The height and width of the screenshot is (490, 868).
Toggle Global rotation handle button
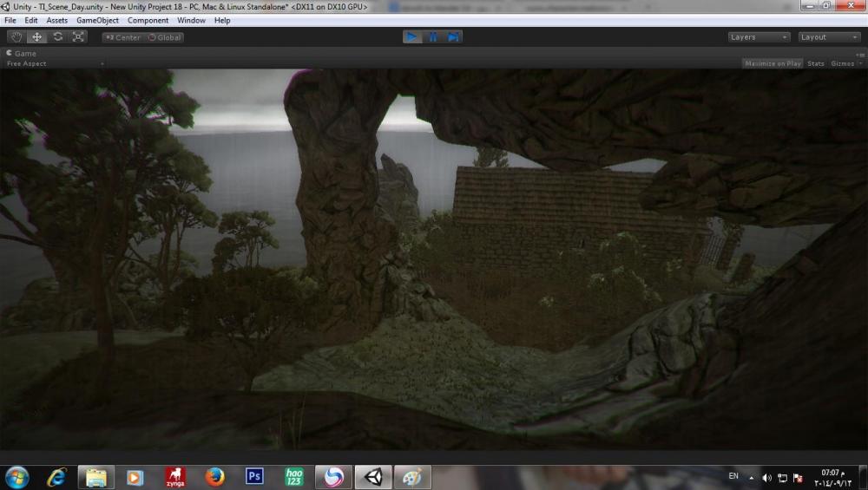(164, 37)
